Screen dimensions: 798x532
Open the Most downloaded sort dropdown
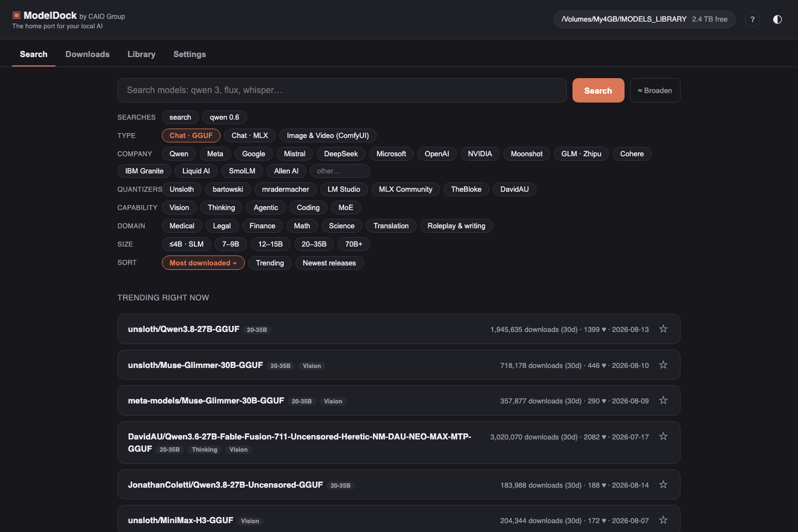point(203,263)
